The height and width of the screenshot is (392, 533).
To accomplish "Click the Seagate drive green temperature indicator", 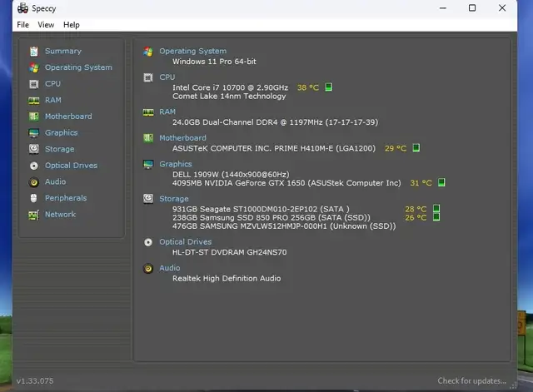I will click(436, 208).
